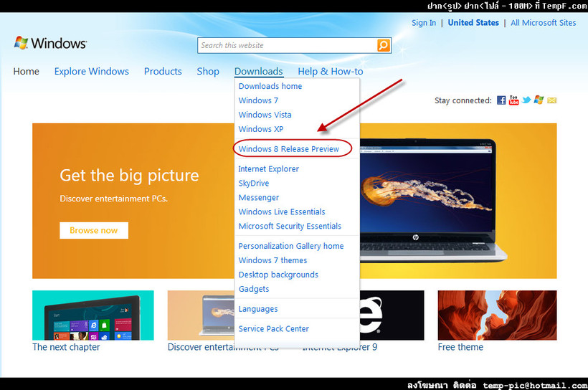The width and height of the screenshot is (588, 390).
Task: Click the Internet Explorer 9 thumbnail
Action: [x=392, y=315]
